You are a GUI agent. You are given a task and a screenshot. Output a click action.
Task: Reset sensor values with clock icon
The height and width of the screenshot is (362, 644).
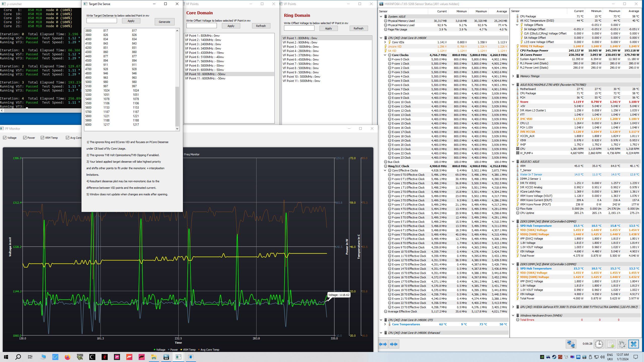[599, 344]
